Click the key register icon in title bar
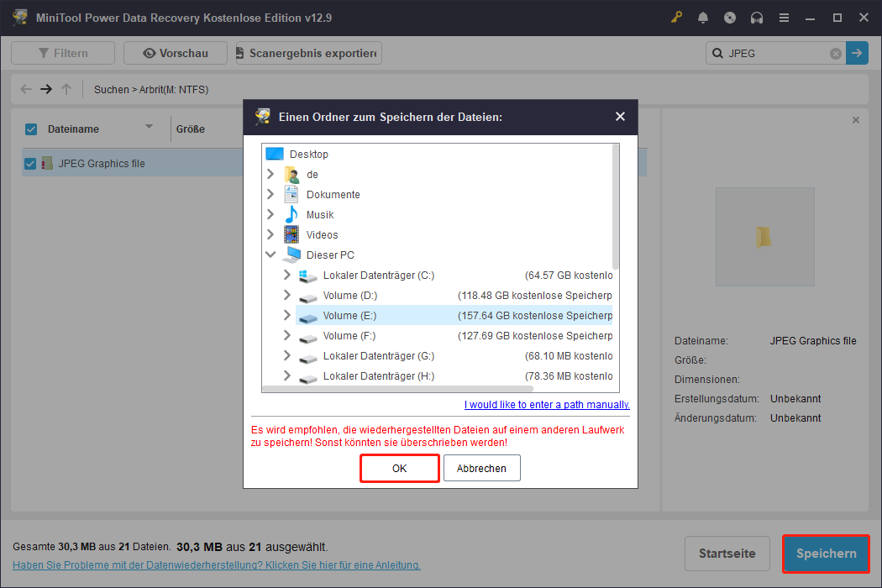This screenshot has width=882, height=588. tap(676, 18)
